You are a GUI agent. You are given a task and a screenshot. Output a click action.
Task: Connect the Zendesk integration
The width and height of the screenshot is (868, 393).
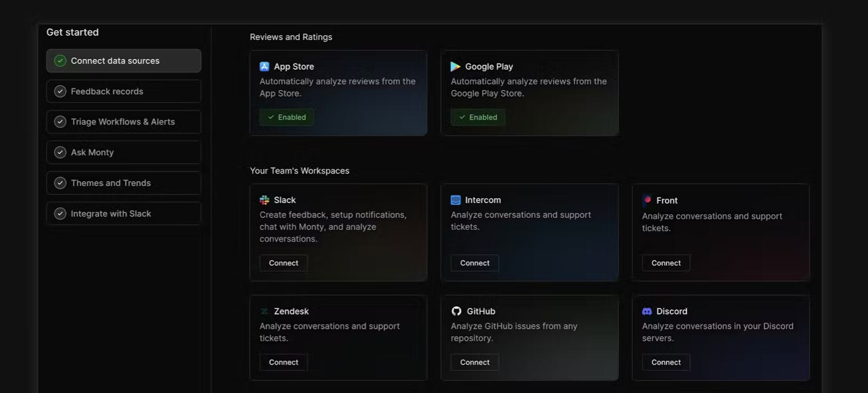(x=283, y=362)
